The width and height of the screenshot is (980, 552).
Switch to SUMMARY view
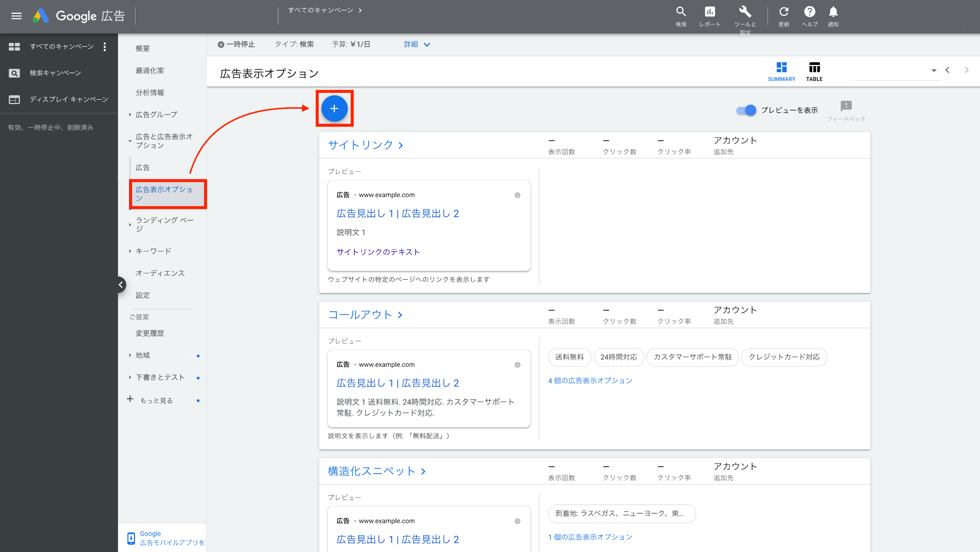782,72
